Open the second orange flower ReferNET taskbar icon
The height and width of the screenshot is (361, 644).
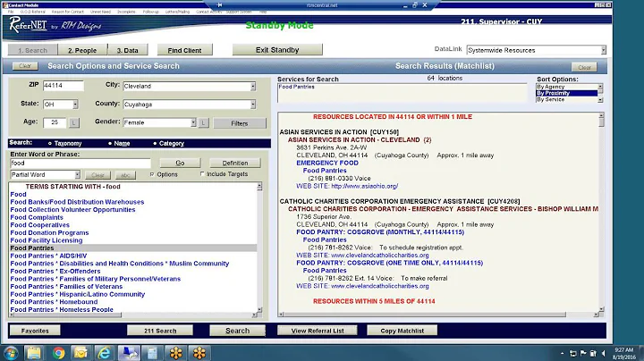pos(199,353)
